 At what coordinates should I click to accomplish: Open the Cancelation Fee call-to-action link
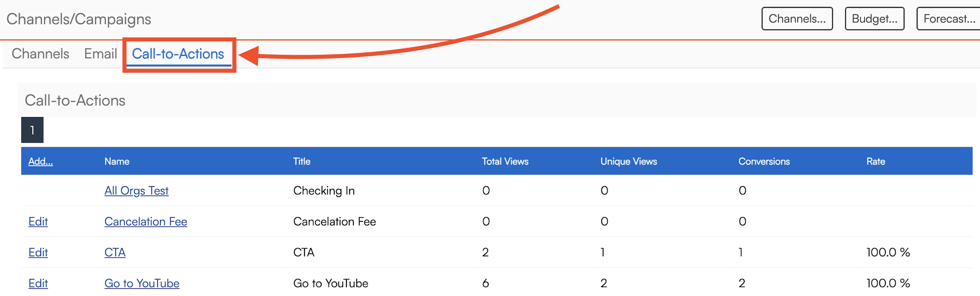[146, 221]
